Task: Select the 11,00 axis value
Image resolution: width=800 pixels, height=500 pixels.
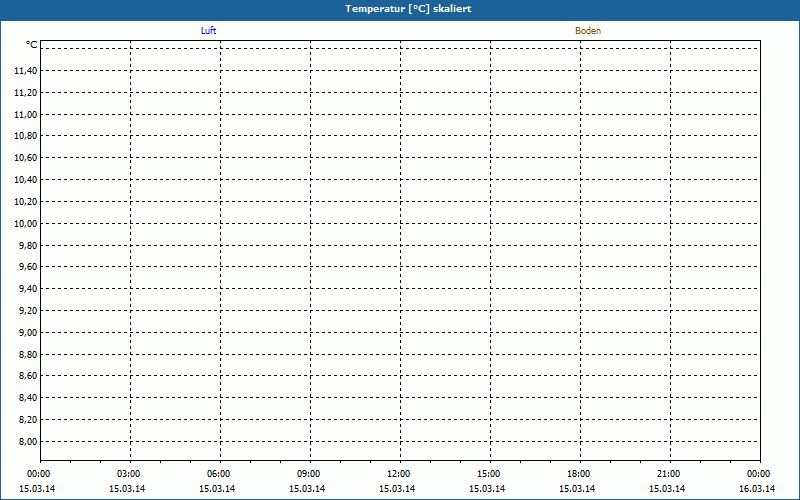Action: click(26, 115)
